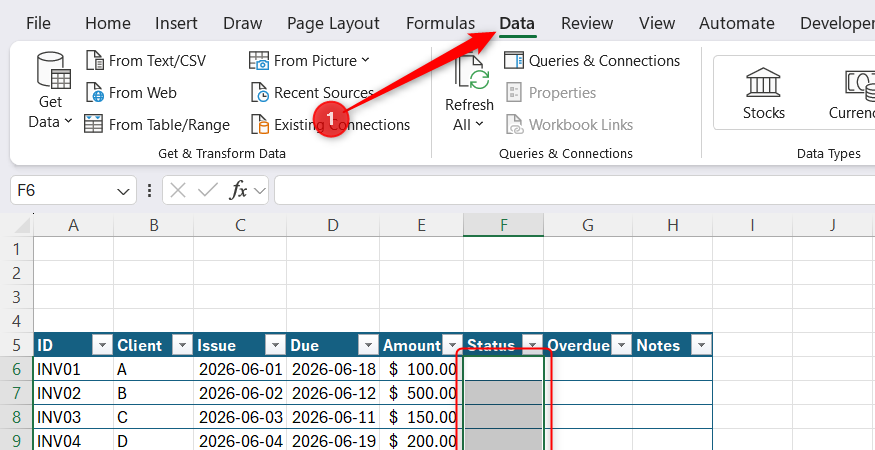Click Overdue cell for INV02

tap(588, 393)
